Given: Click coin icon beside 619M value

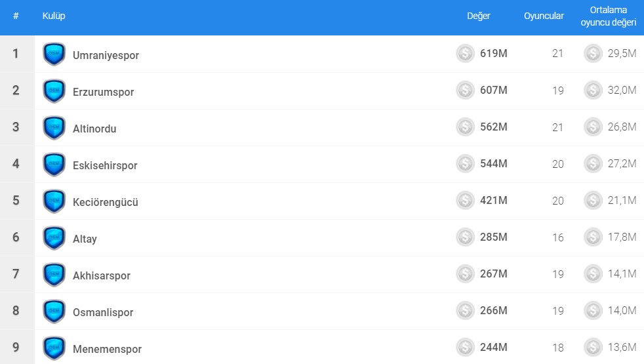Looking at the screenshot, I should (465, 54).
